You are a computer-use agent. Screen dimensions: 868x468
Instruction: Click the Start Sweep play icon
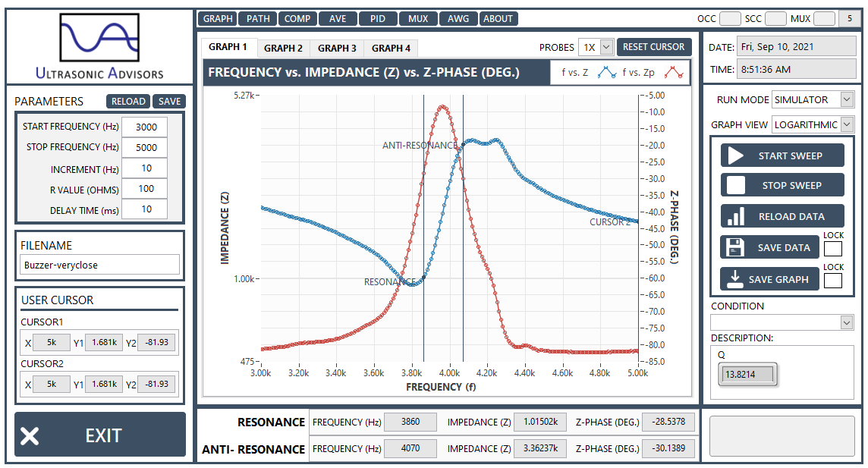click(x=736, y=155)
